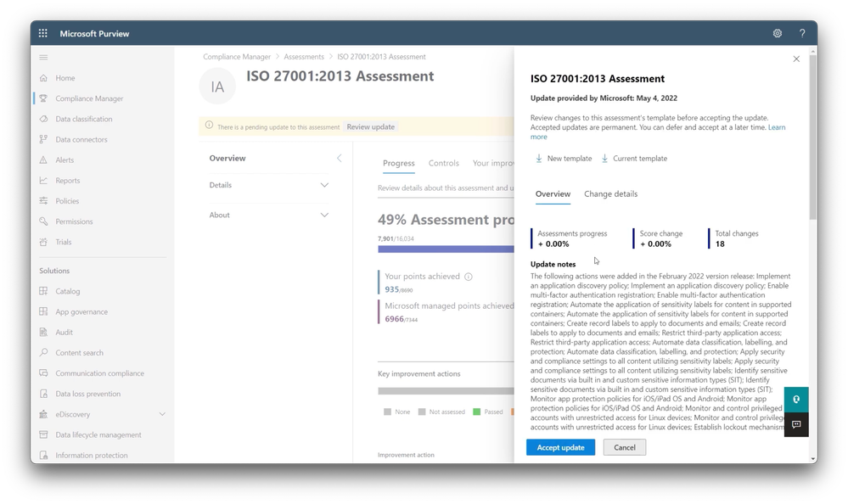Image resolution: width=848 pixels, height=504 pixels.
Task: Click the Score change + 0.00% value
Action: click(655, 244)
